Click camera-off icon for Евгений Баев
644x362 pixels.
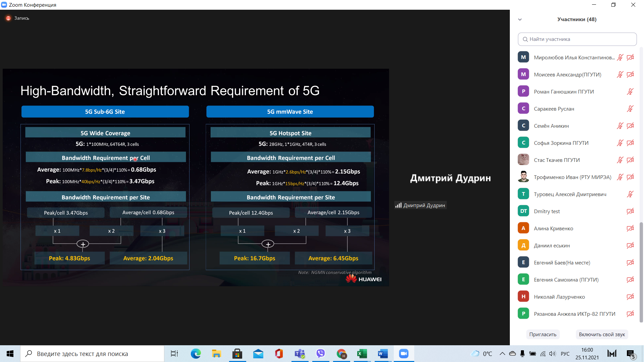(630, 262)
